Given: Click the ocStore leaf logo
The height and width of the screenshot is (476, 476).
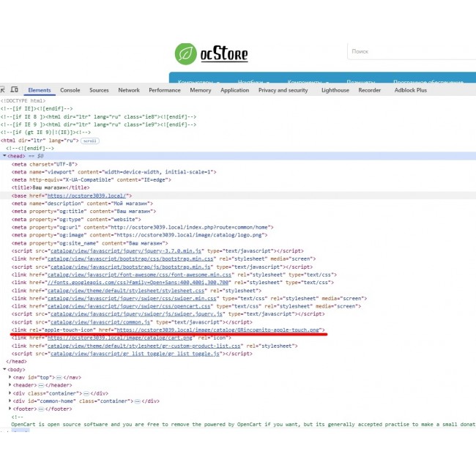Looking at the screenshot, I should point(186,54).
